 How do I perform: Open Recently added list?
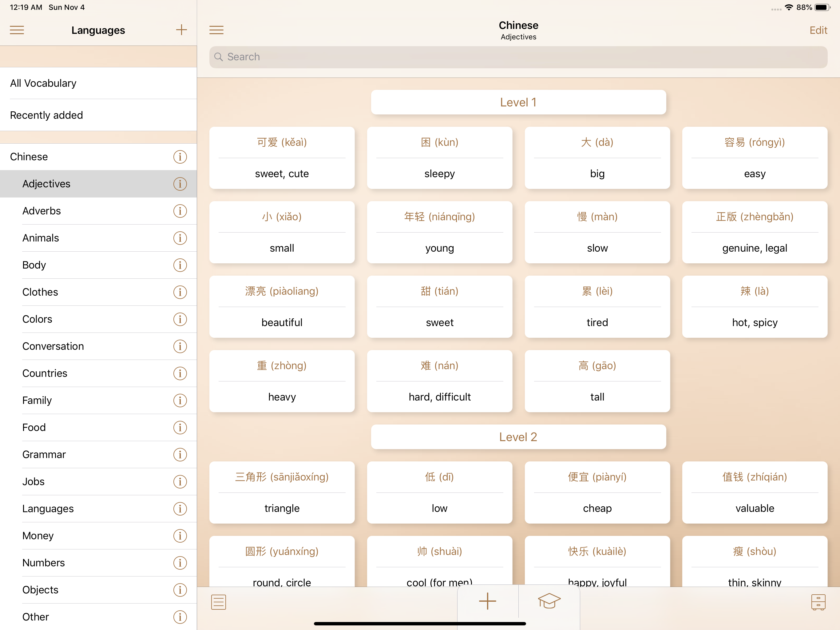98,115
